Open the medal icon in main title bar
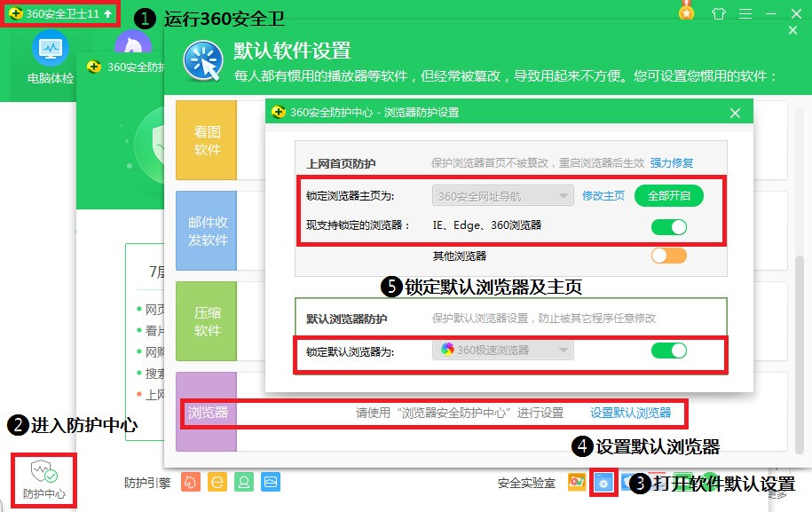The width and height of the screenshot is (812, 512). tap(686, 12)
